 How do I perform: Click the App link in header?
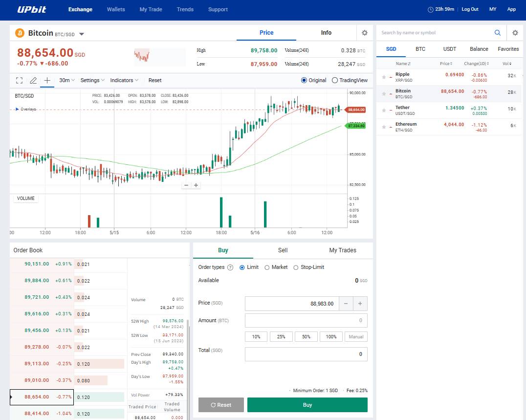511,9
